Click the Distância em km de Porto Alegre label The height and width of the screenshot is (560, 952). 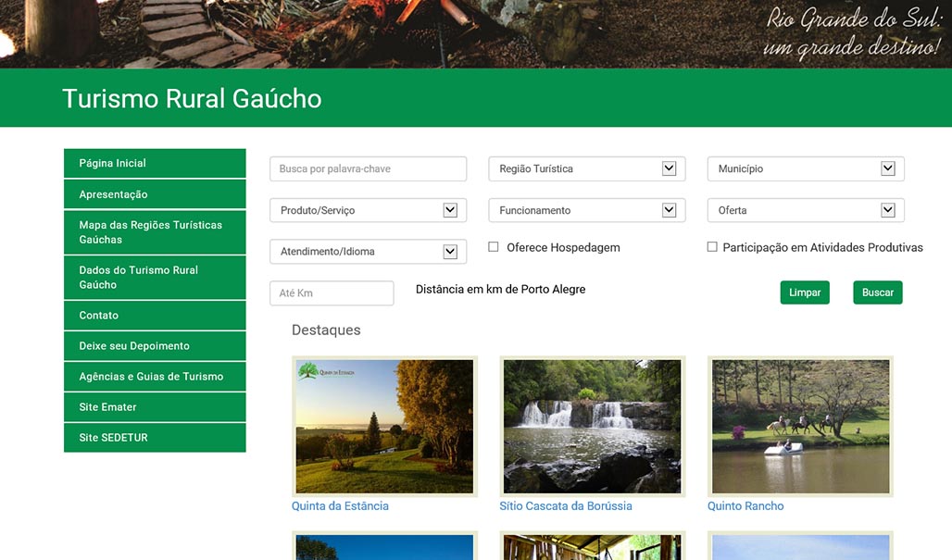[x=501, y=290]
